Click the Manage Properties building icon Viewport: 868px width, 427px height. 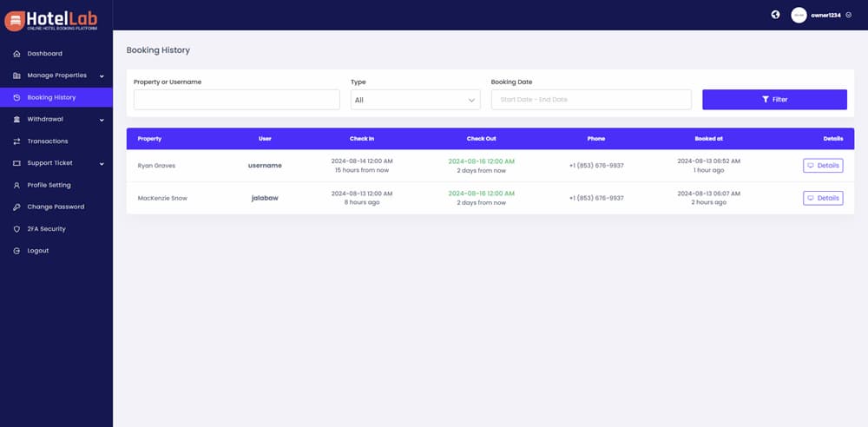16,76
